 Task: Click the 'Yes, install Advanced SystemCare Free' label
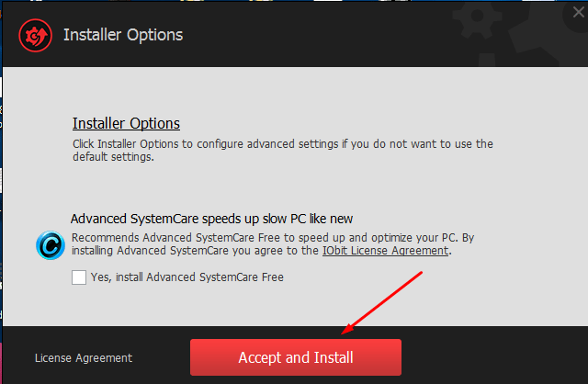pyautogui.click(x=187, y=277)
